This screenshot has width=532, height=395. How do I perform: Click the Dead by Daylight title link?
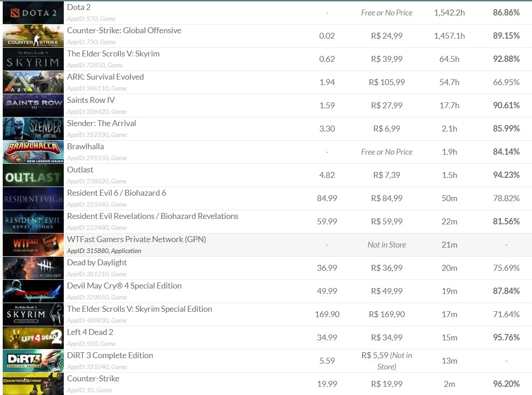(97, 263)
